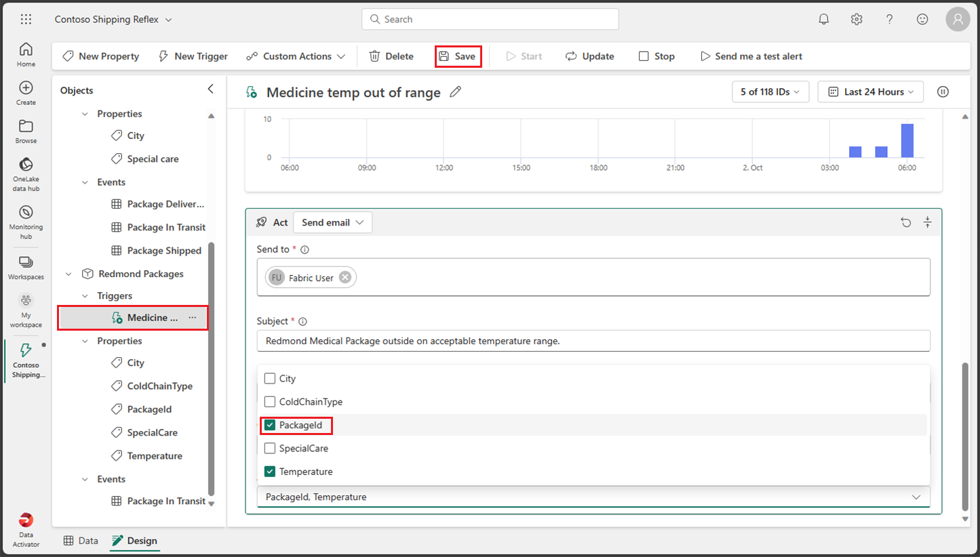
Task: Collapse the Objects pane
Action: (x=210, y=89)
